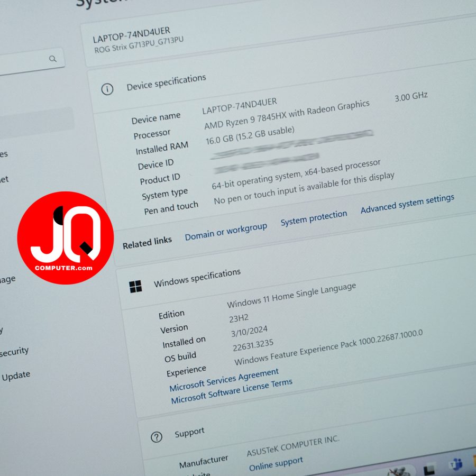Click the info icon beside Device specifications
This screenshot has width=476, height=476.
[107, 89]
